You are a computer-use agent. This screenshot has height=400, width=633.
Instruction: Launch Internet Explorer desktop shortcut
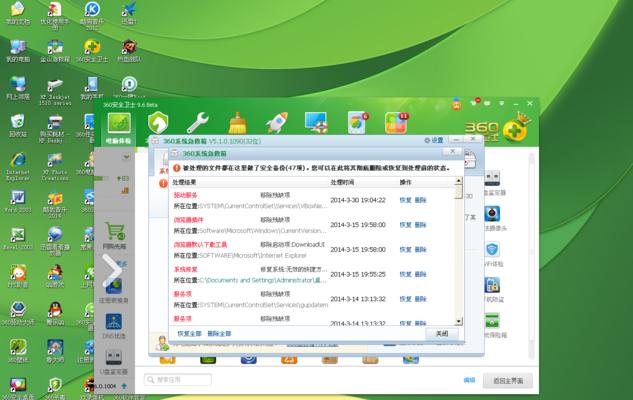click(x=17, y=165)
